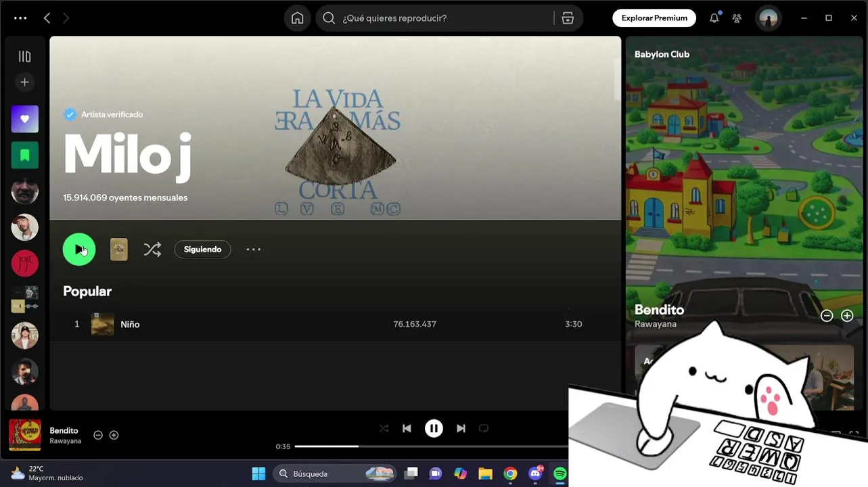Click Niño track cover thumbnail

(102, 324)
